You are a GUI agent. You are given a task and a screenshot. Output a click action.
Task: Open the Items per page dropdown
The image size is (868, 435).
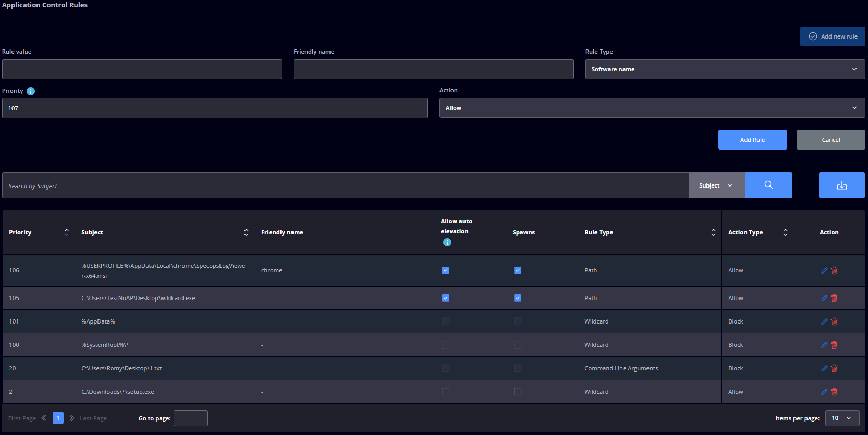coord(842,418)
